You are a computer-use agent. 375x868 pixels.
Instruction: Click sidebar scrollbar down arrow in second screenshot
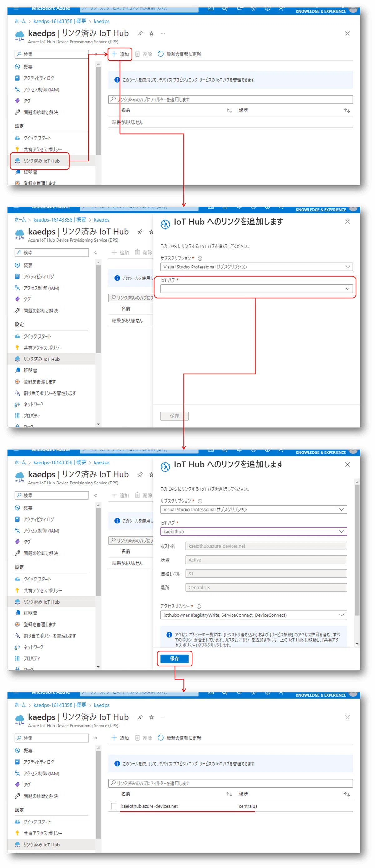coord(98,424)
